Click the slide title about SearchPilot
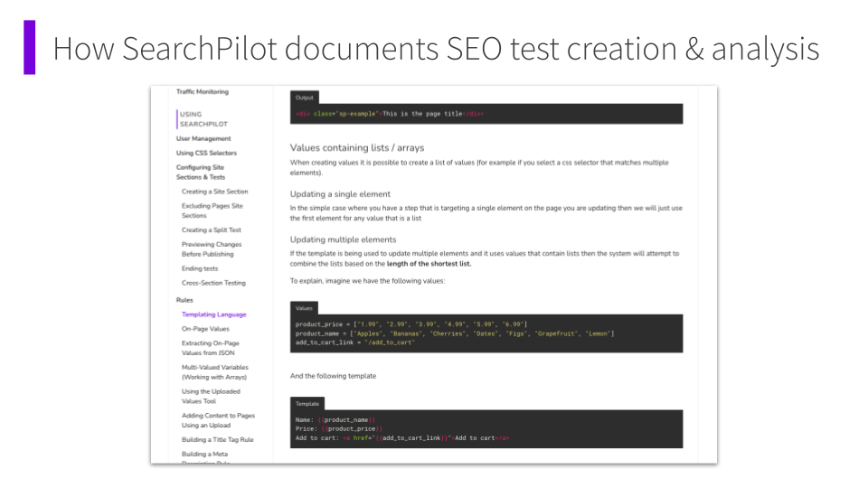 click(x=436, y=49)
